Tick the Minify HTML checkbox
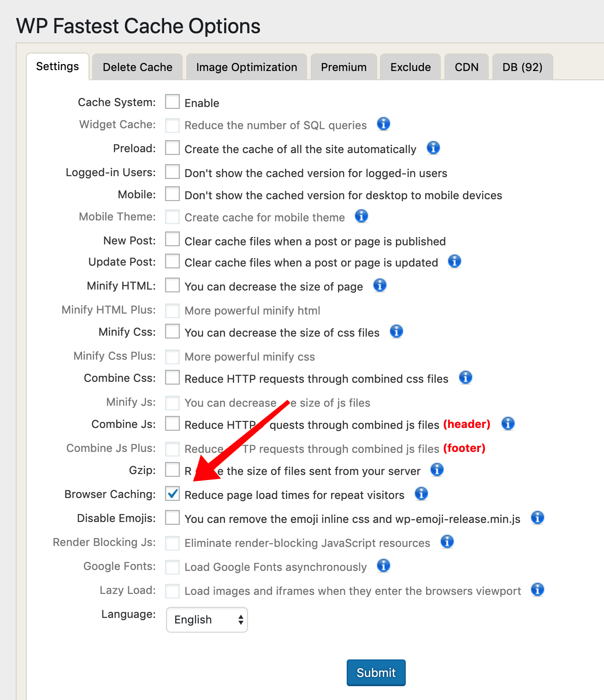 pos(172,285)
